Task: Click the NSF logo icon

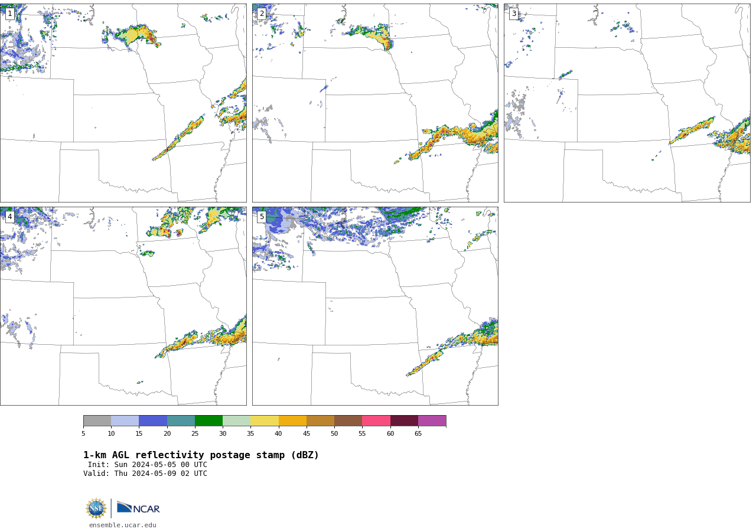Action: coord(96,508)
